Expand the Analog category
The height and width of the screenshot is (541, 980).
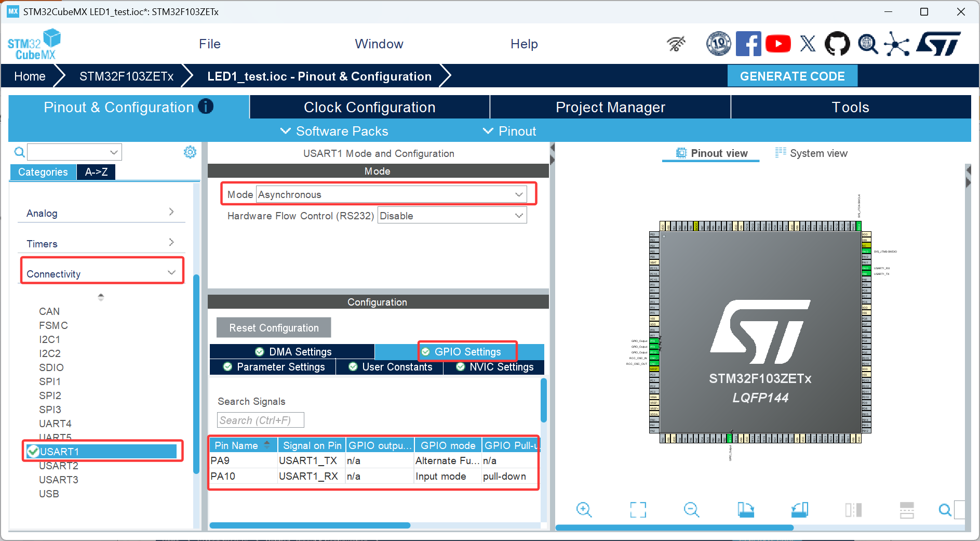[x=101, y=213]
